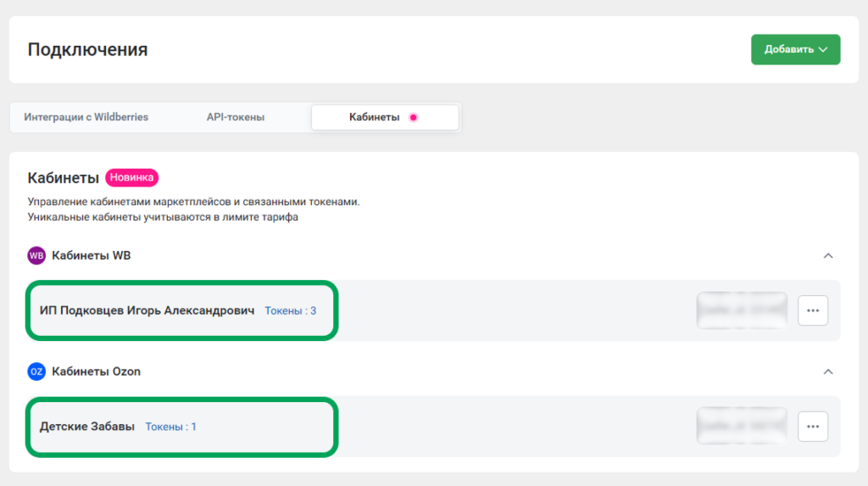Open Токены : 3 link
868x486 pixels.
[x=290, y=311]
